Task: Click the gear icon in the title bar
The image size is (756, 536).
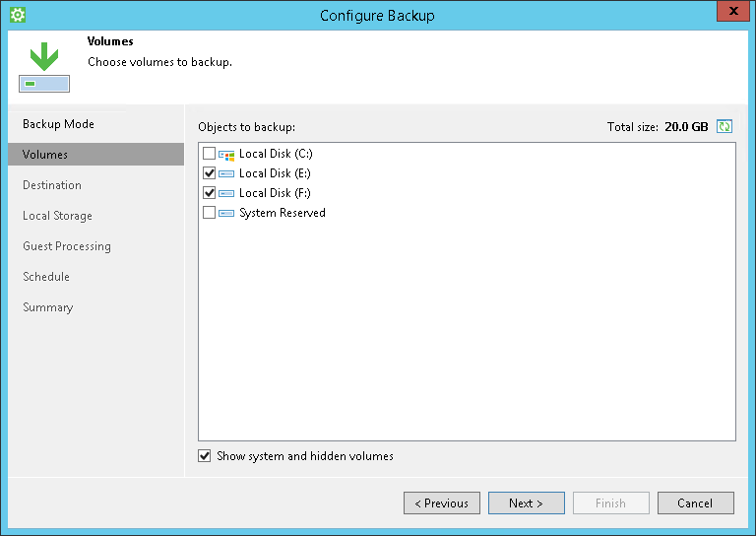Action: [17, 15]
